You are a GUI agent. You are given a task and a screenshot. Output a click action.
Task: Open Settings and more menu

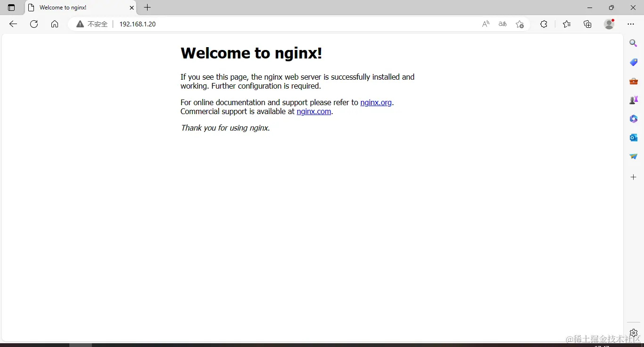click(631, 24)
